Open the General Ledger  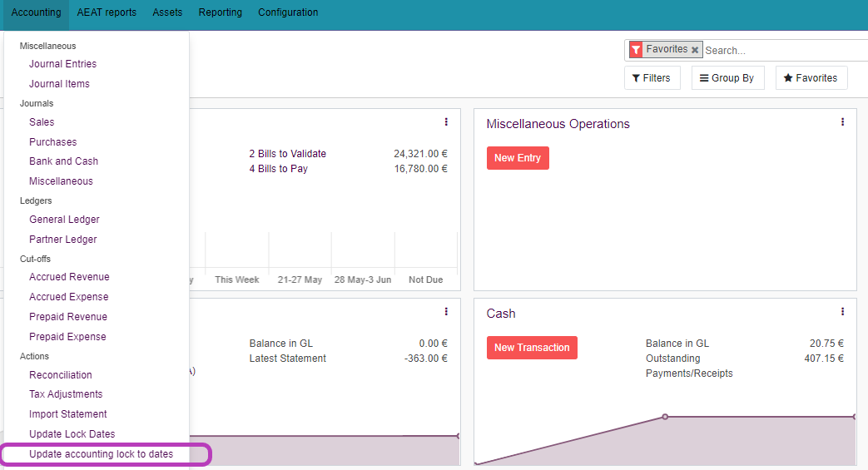64,220
